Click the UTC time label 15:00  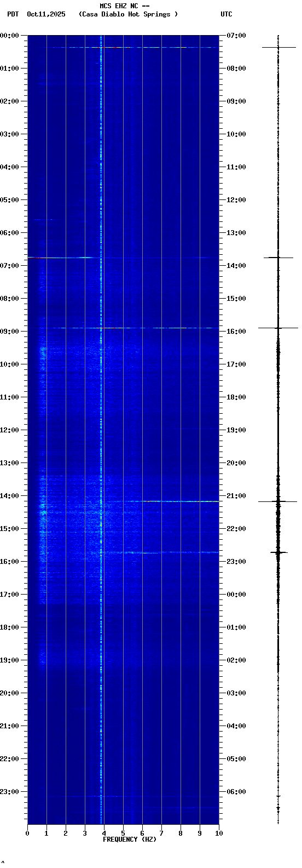pyautogui.click(x=236, y=299)
